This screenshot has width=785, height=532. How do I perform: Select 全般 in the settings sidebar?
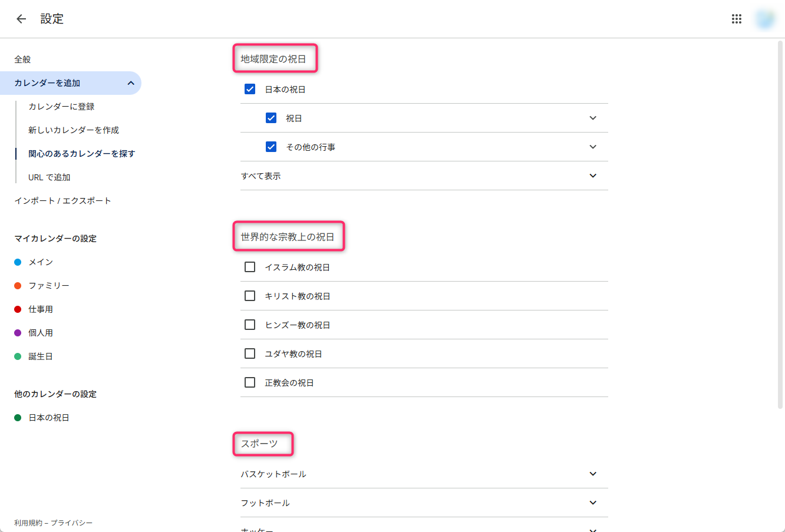coord(22,59)
